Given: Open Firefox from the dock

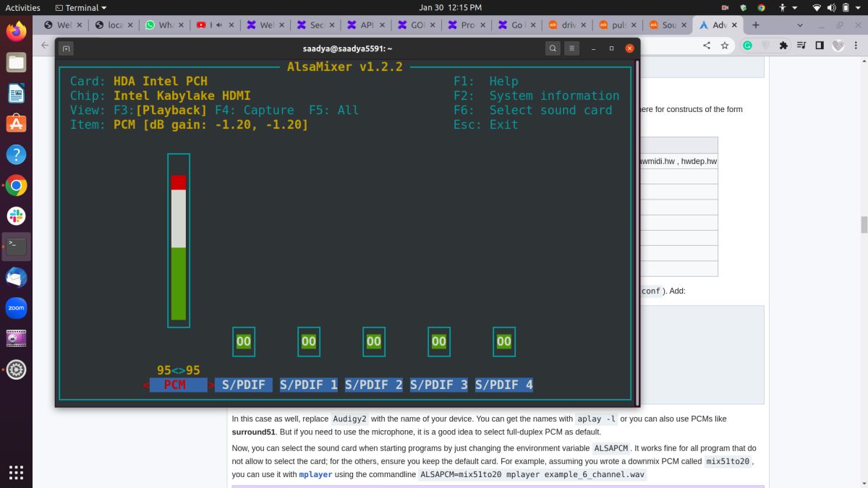Looking at the screenshot, I should coord(16,31).
